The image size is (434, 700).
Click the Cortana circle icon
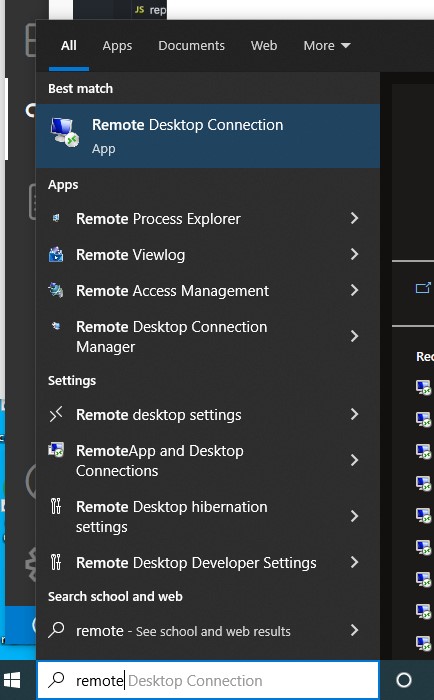tap(404, 680)
